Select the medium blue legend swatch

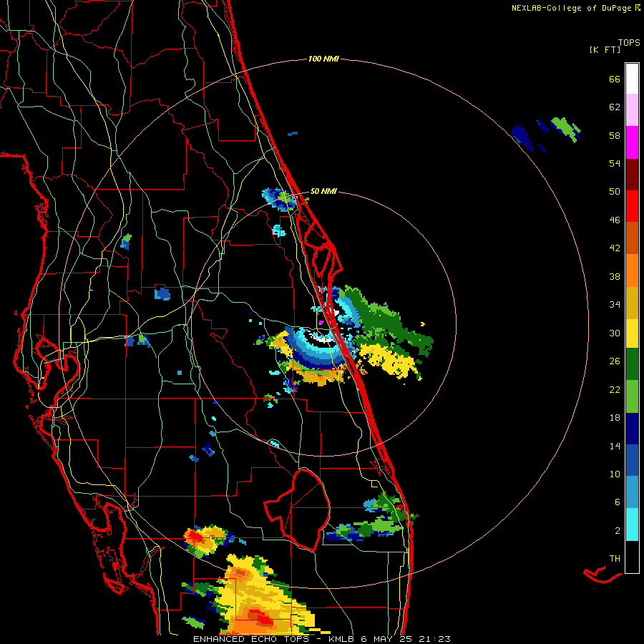point(632,460)
